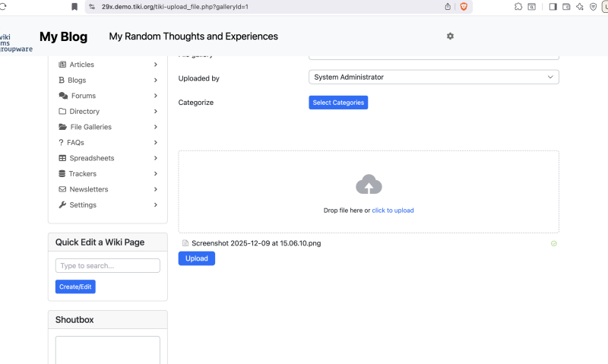Open File Galleries menu item
This screenshot has height=364, width=608.
[90, 127]
